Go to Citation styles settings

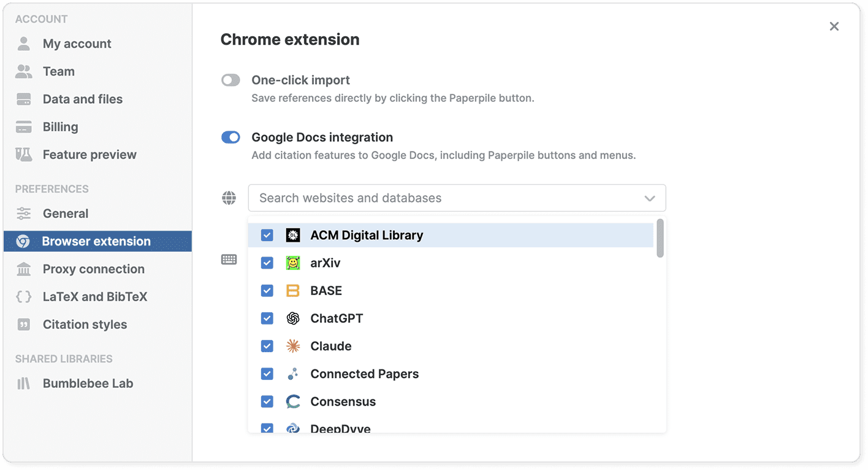click(85, 325)
